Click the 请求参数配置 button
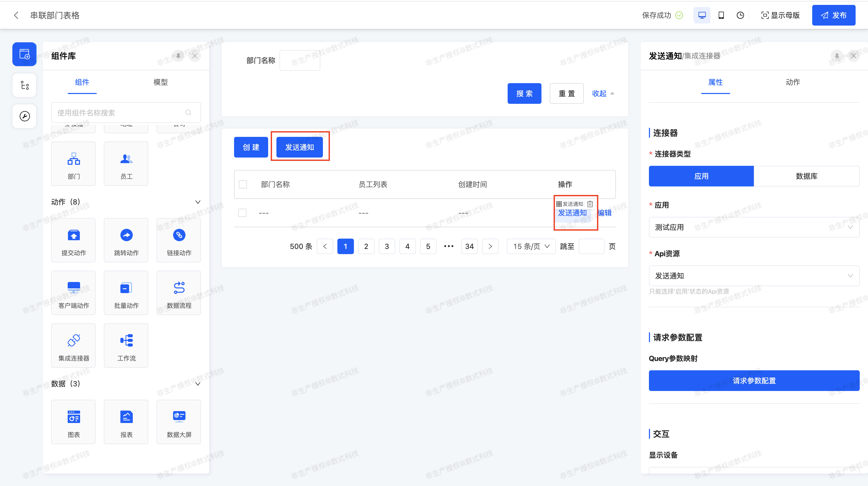 [x=754, y=381]
